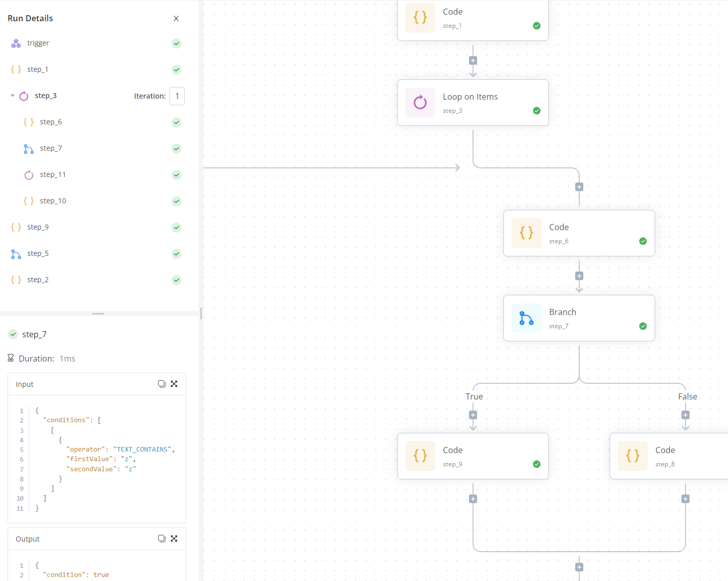The height and width of the screenshot is (581, 728).
Task: Click the plus button between step_1 and Loop on Items
Action: [473, 60]
